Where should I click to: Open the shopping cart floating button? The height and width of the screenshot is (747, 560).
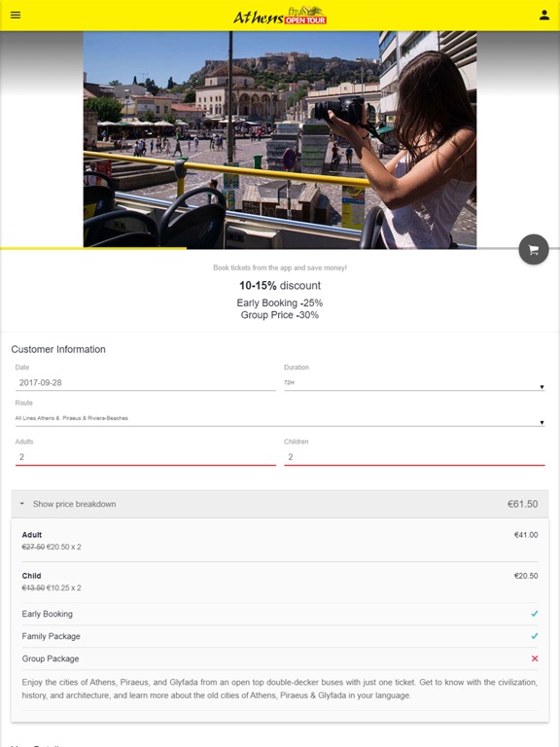[534, 249]
